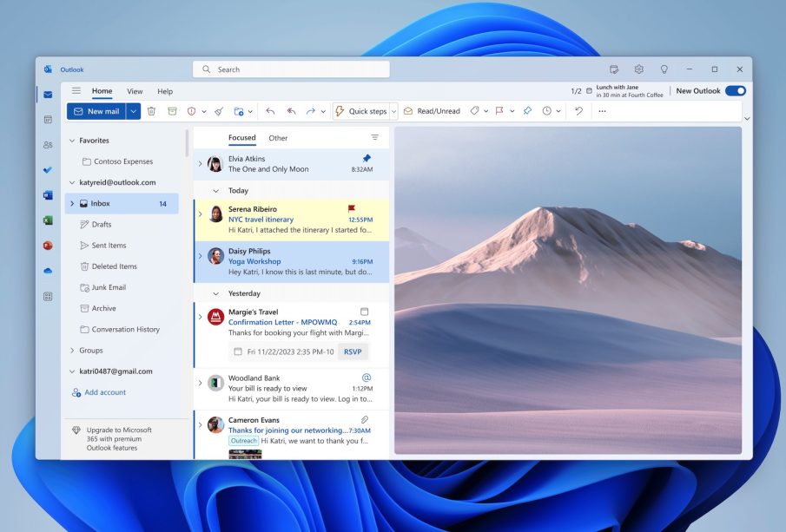Open the message list filter icon

point(375,137)
